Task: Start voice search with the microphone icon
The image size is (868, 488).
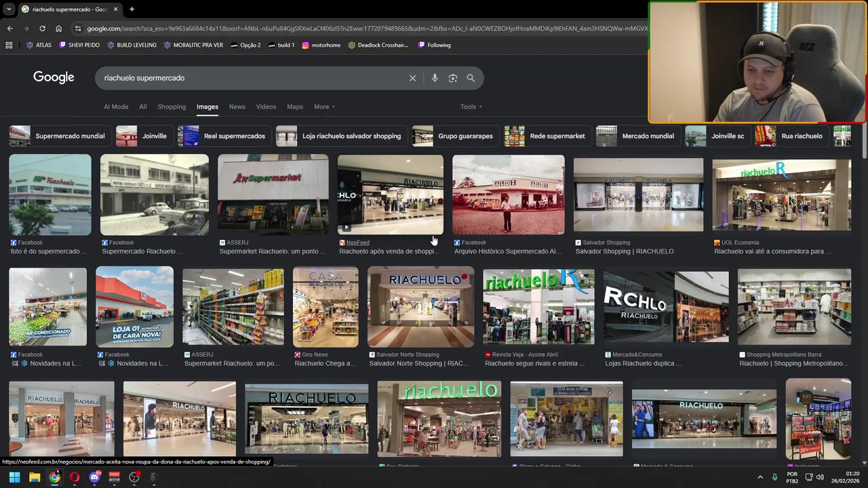Action: [x=435, y=78]
